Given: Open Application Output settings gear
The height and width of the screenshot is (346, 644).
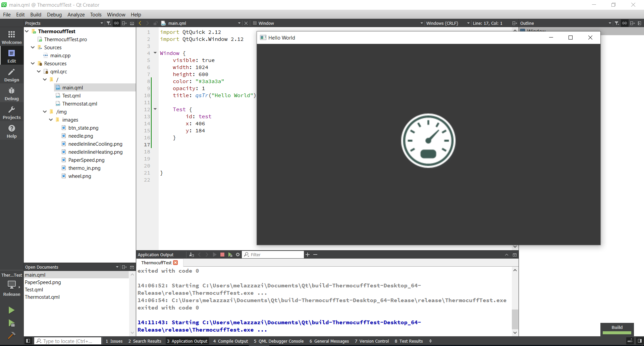Looking at the screenshot, I should (238, 255).
